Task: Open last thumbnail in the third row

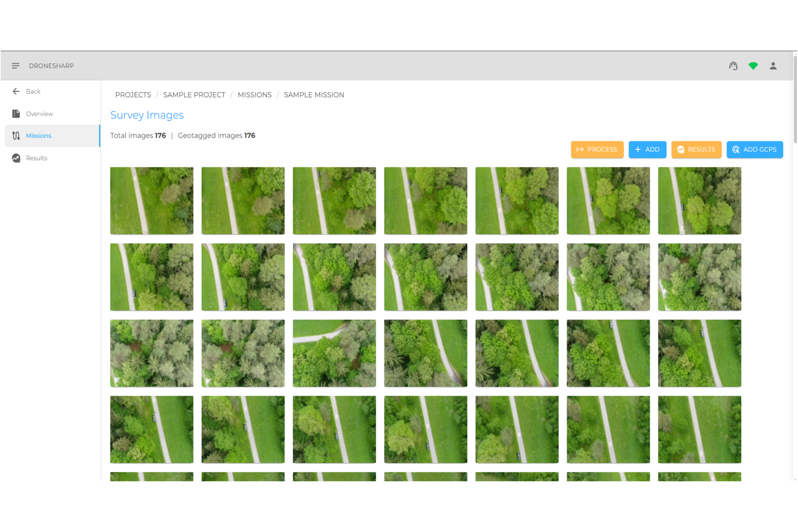Action: pyautogui.click(x=700, y=353)
